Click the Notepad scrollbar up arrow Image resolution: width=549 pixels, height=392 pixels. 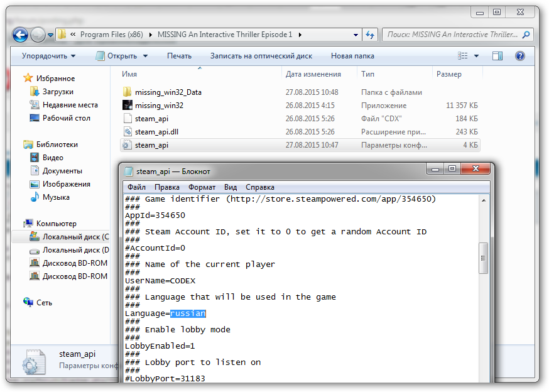[x=484, y=200]
